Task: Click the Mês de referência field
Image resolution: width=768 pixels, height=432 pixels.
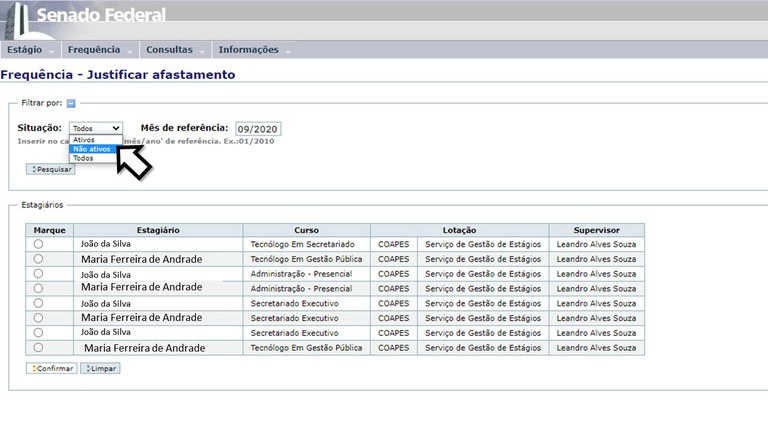Action: coord(258,129)
